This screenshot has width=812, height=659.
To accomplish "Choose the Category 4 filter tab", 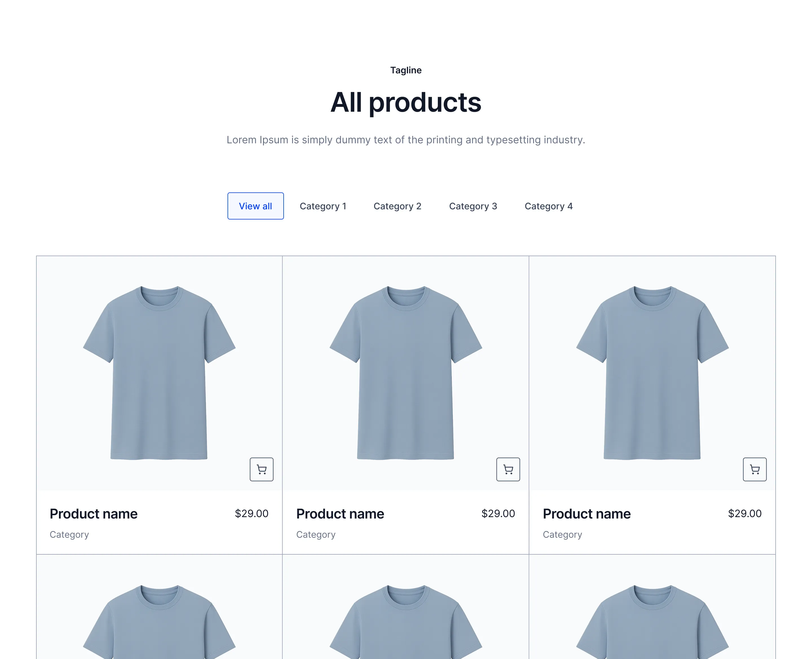I will [x=548, y=206].
